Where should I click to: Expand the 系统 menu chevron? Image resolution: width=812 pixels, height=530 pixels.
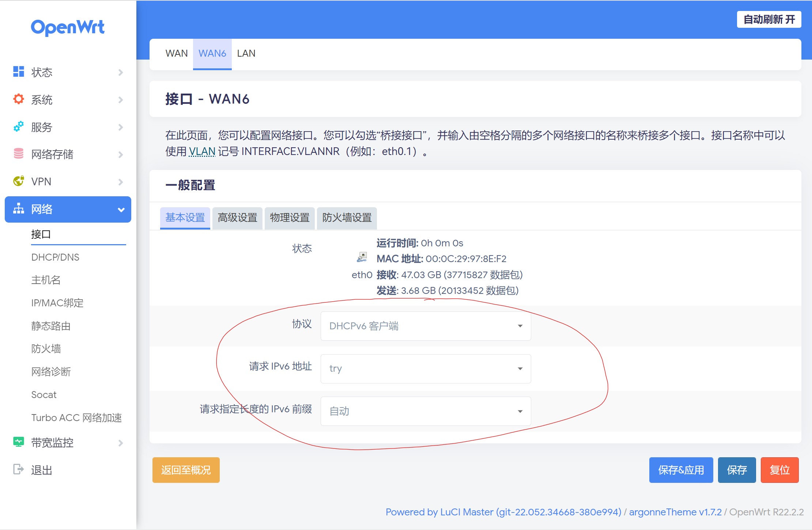121,100
